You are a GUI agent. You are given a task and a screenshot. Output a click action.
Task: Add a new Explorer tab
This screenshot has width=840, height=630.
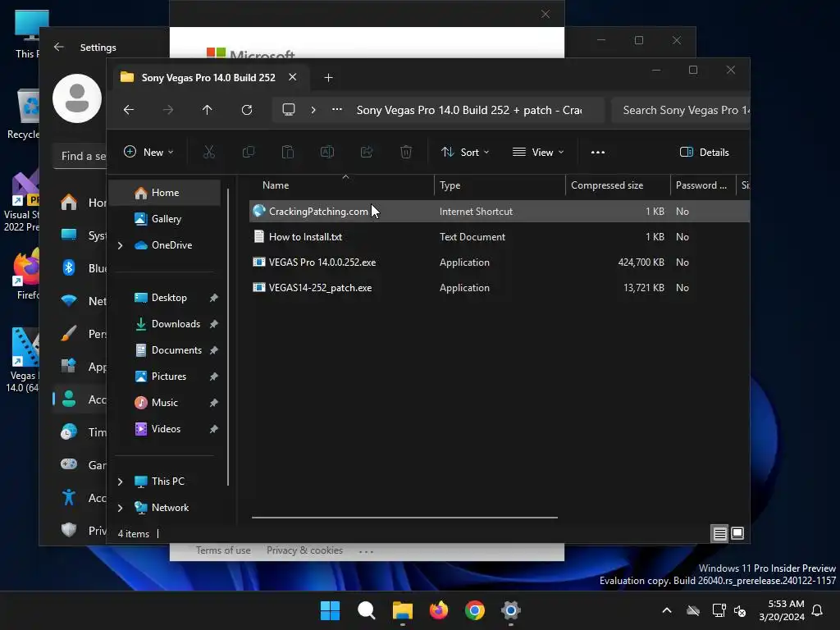coord(328,78)
